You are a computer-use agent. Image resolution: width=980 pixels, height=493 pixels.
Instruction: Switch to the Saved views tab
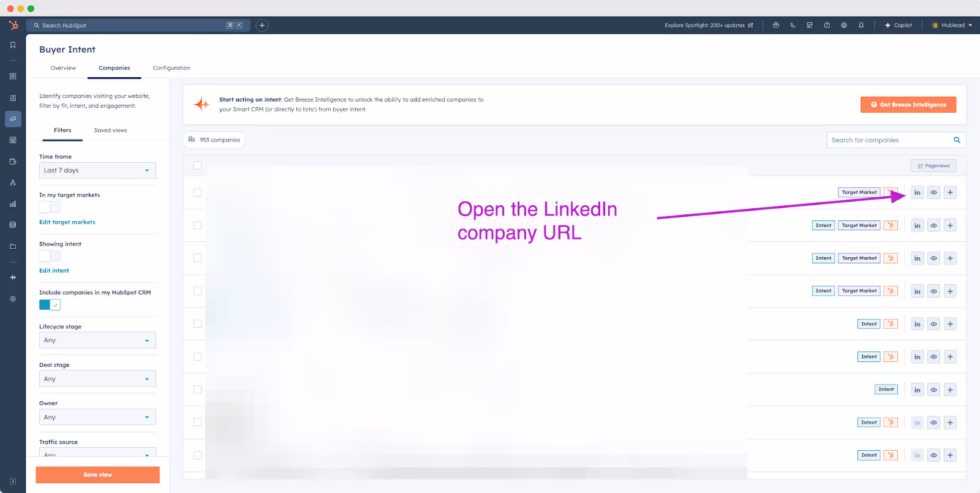click(111, 130)
